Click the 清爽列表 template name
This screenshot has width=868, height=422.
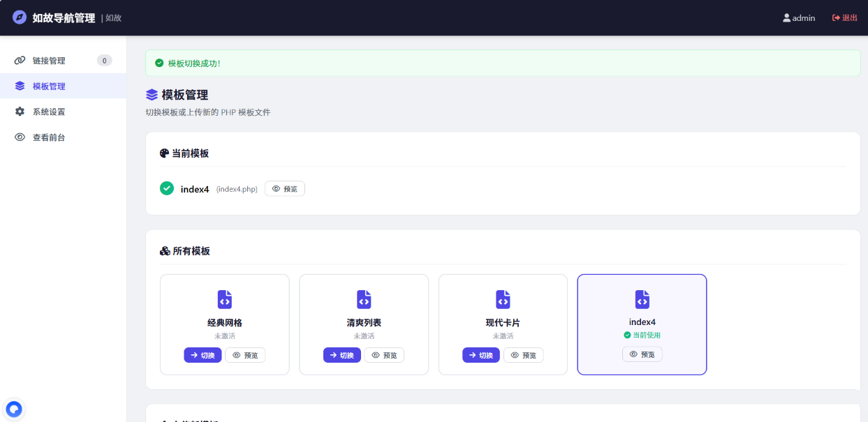click(x=364, y=323)
